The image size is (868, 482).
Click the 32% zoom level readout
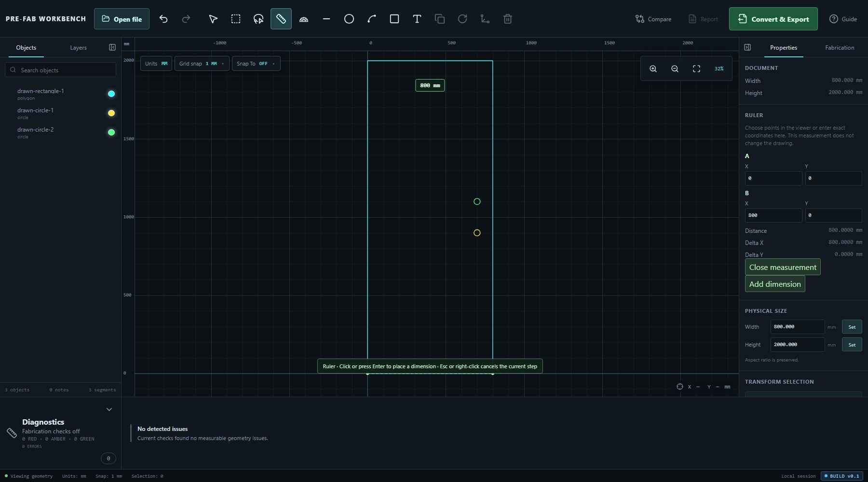tap(719, 69)
